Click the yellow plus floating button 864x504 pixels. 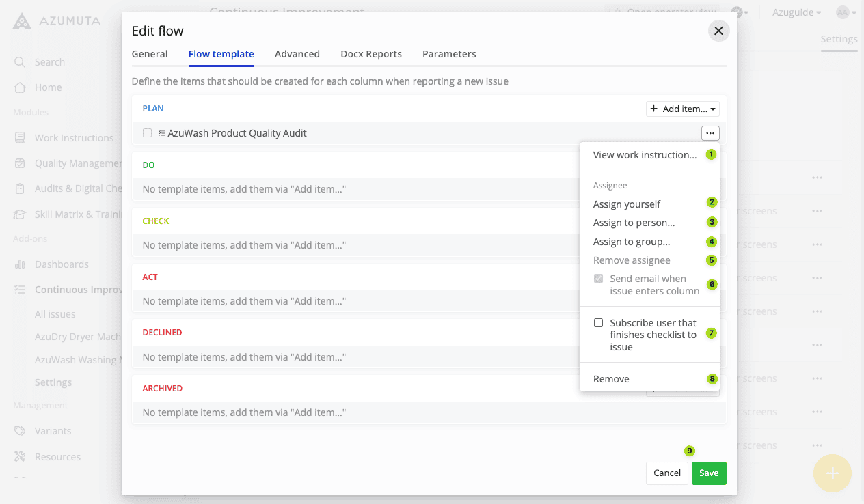click(x=832, y=473)
